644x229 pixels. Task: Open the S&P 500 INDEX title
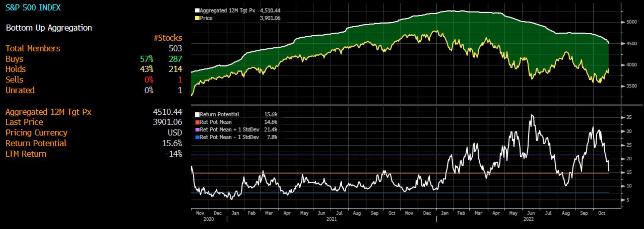click(x=33, y=8)
